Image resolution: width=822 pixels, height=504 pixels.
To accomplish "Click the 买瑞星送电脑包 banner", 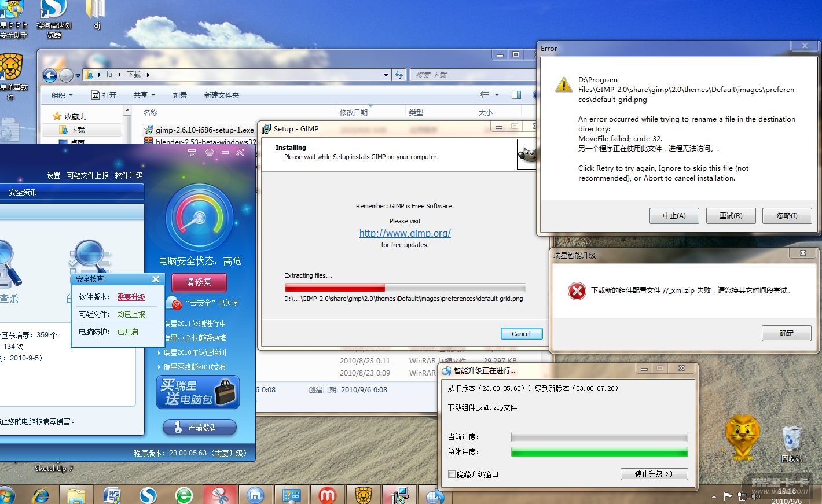I will coord(198,392).
